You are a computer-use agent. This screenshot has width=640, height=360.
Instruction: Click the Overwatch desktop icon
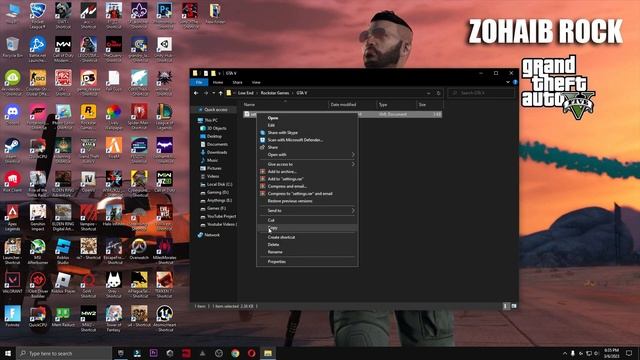pos(139,249)
